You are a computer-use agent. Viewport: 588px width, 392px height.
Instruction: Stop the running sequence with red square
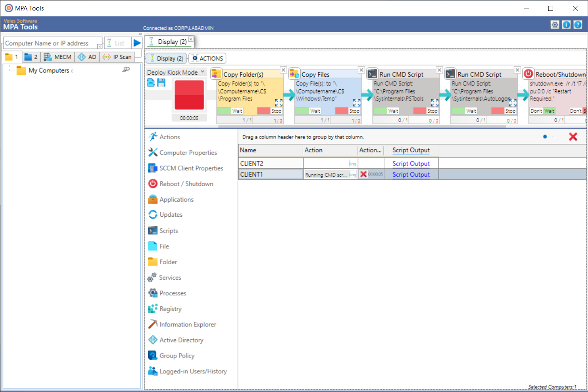tap(189, 95)
